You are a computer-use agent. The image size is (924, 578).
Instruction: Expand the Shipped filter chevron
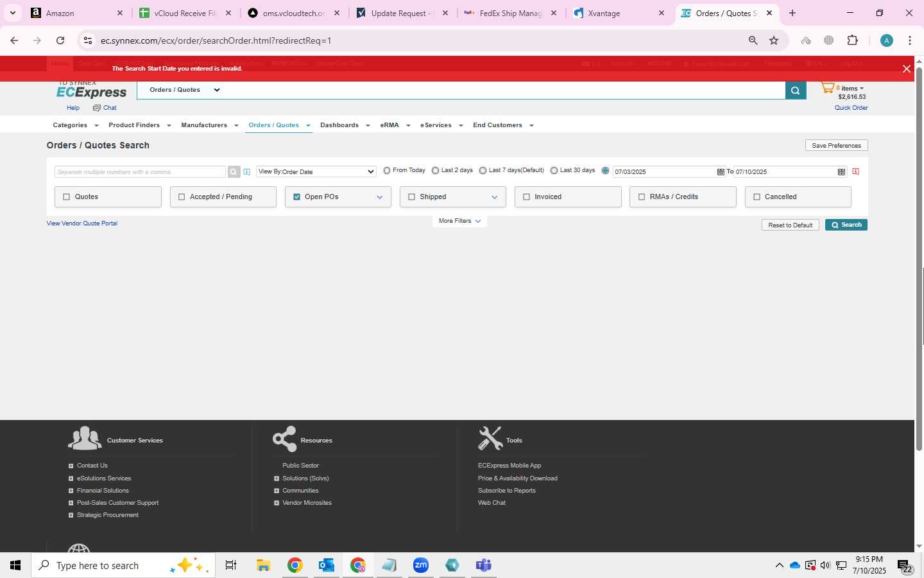tap(494, 197)
